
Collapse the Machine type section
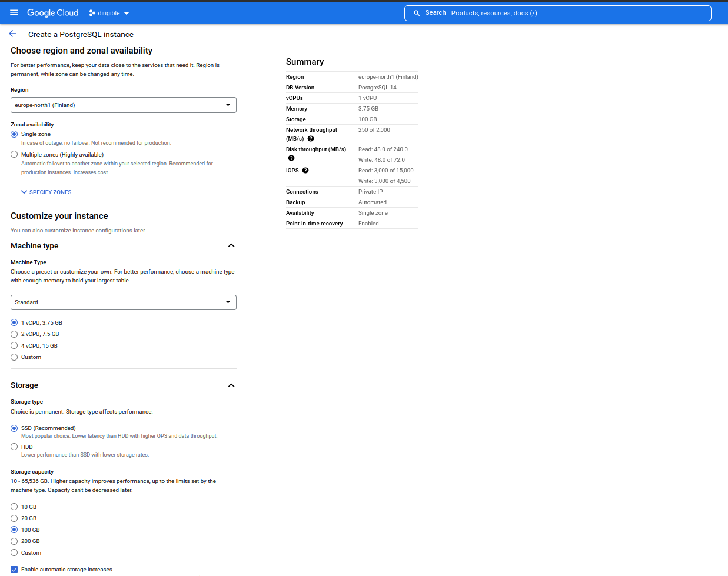pyautogui.click(x=231, y=245)
